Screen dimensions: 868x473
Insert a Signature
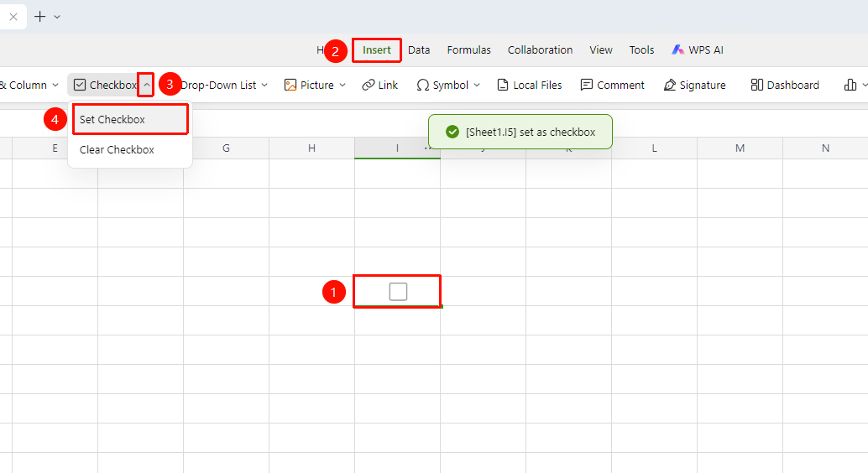pyautogui.click(x=695, y=86)
